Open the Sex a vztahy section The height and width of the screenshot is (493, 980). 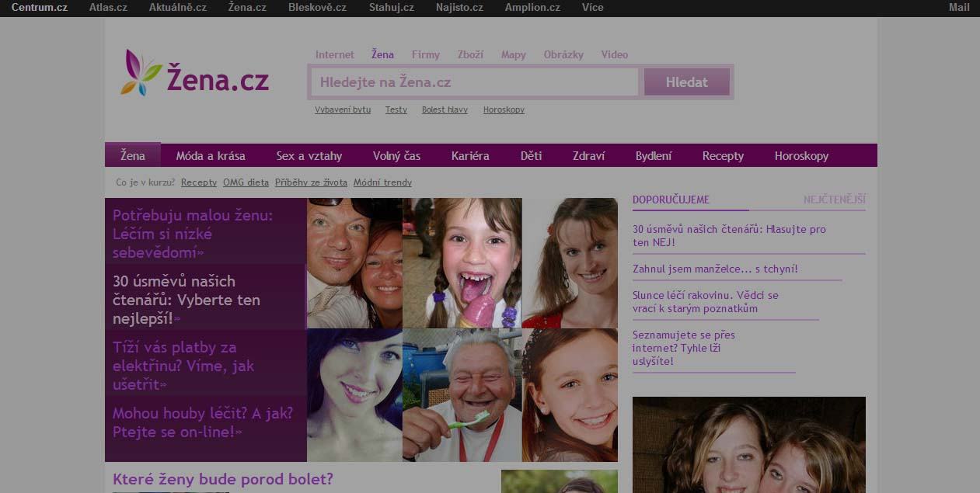pyautogui.click(x=309, y=156)
